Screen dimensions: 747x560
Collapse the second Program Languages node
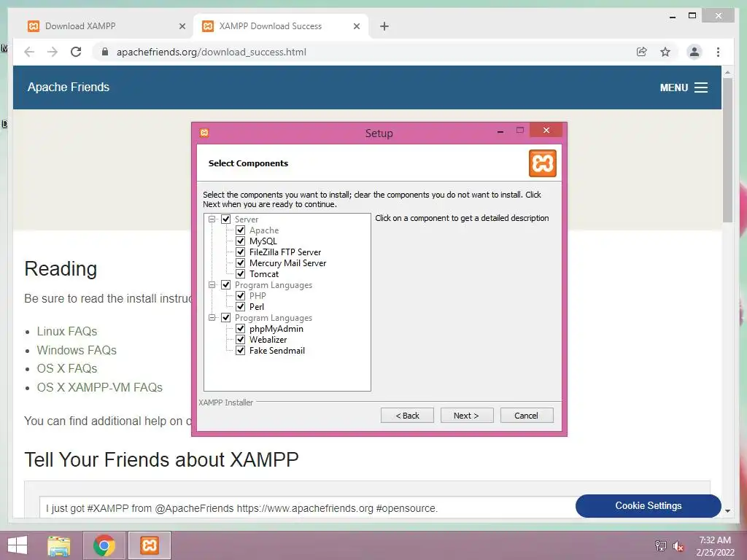point(212,318)
